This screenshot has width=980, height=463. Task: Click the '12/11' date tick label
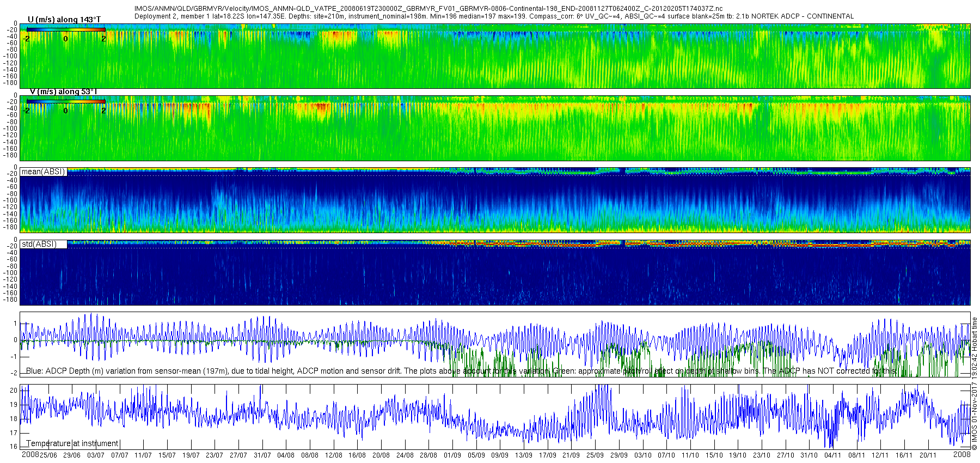[880, 455]
